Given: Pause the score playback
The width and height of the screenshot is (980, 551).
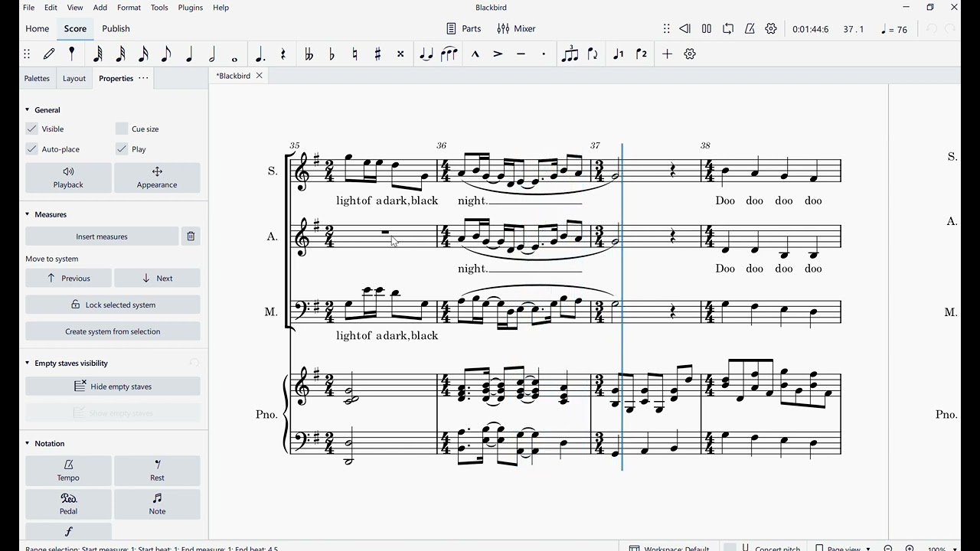Looking at the screenshot, I should tap(707, 29).
